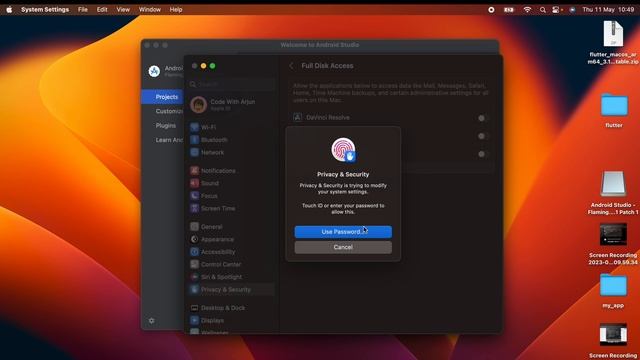640x360 pixels.
Task: Open the Edit menu
Action: tap(102, 9)
